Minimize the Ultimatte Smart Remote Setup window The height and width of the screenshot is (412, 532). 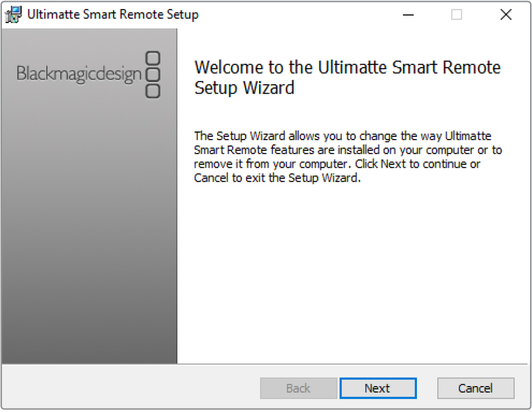408,15
